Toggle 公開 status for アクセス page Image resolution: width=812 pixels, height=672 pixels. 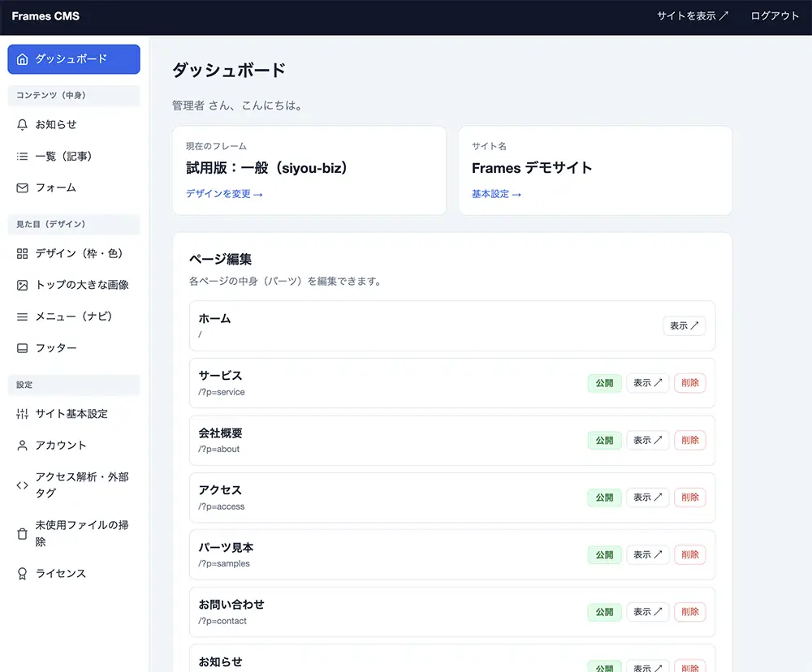(x=604, y=498)
